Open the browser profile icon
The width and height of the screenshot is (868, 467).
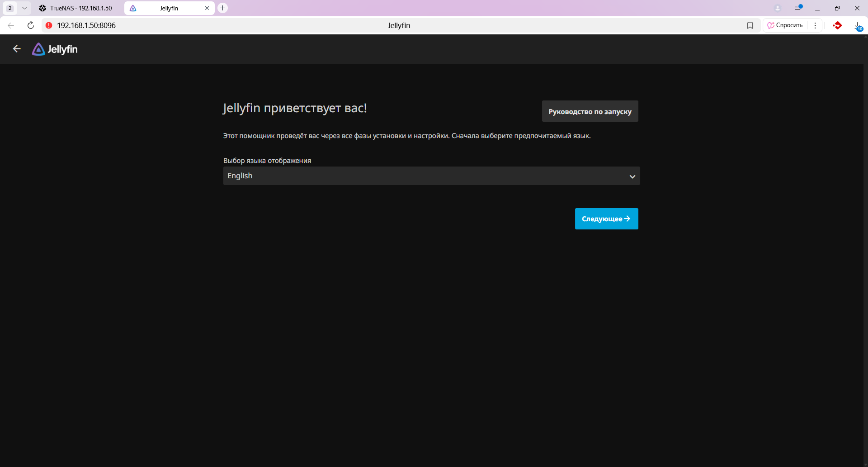pos(778,8)
